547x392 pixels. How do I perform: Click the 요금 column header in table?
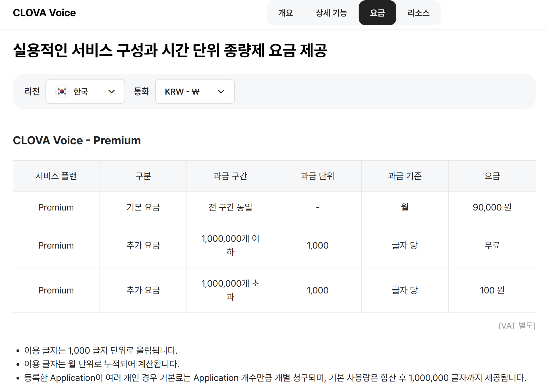(x=492, y=176)
